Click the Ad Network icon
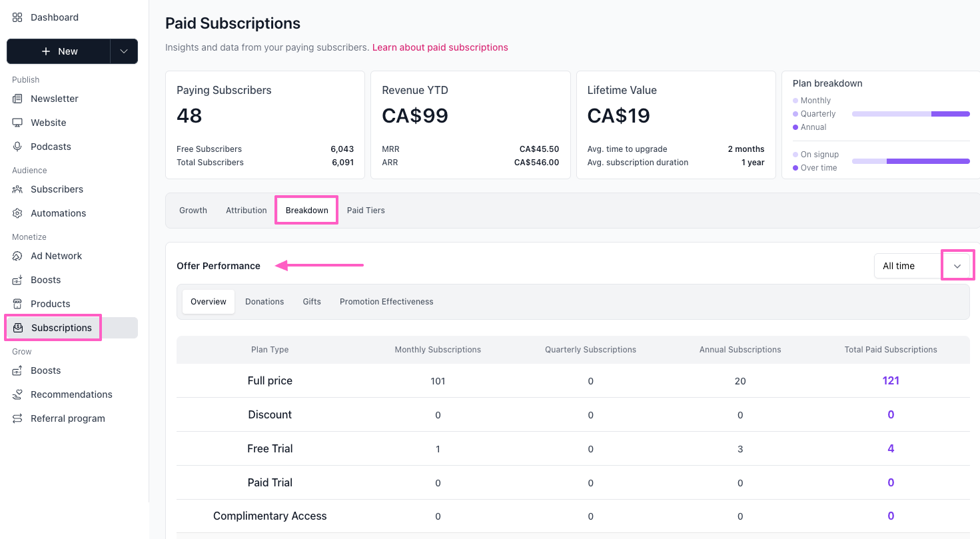Screen dimensions: 980x539 tap(17, 256)
